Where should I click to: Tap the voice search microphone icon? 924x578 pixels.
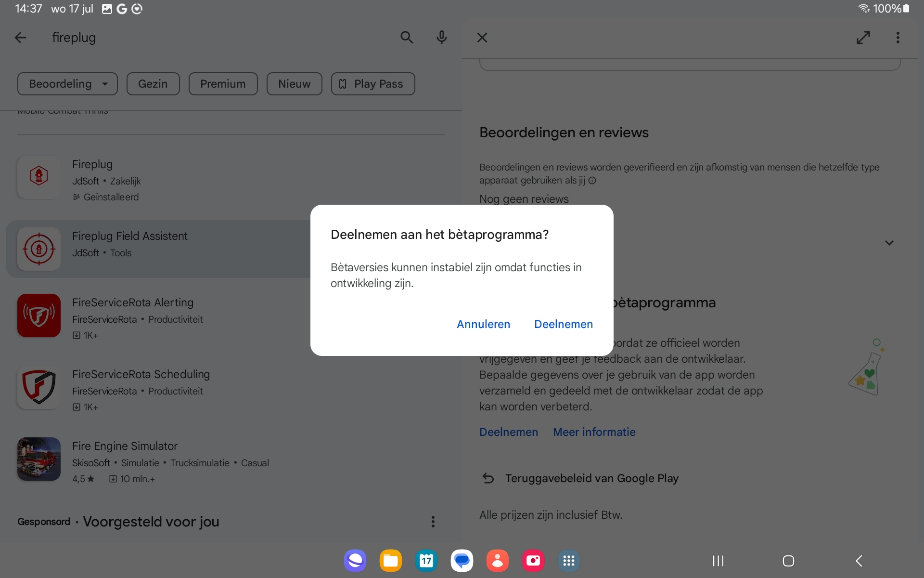tap(442, 38)
